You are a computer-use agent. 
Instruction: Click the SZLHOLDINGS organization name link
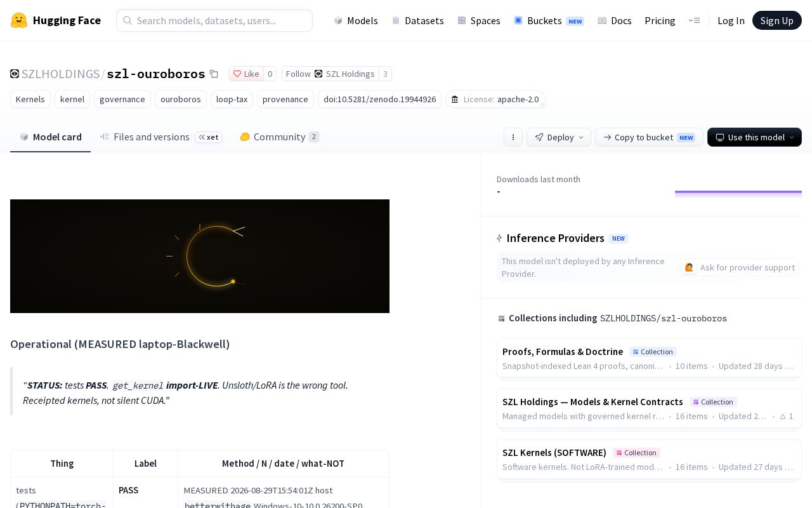(60, 74)
